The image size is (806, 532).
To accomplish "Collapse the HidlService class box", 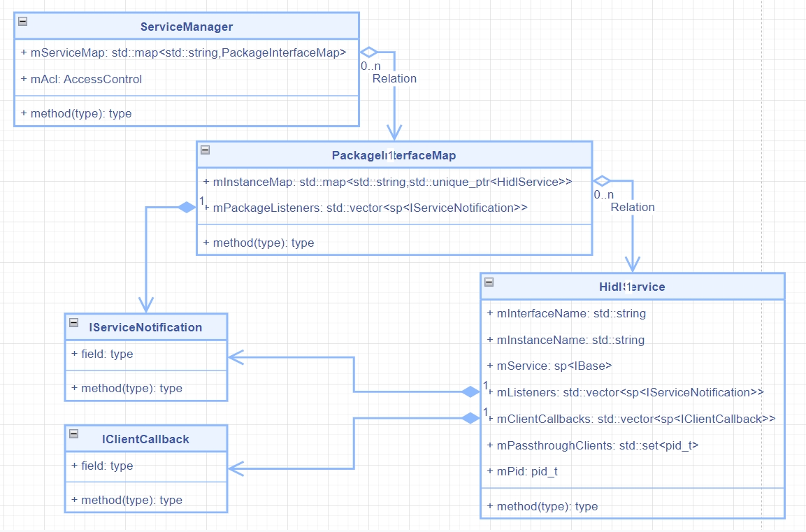I will point(489,282).
